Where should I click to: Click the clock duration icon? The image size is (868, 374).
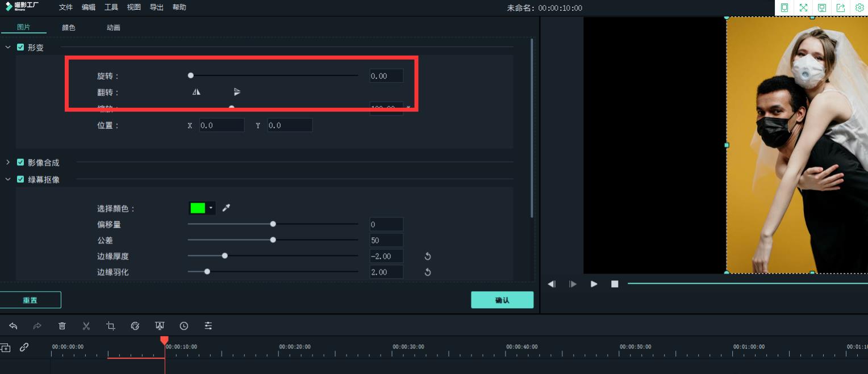coord(184,326)
